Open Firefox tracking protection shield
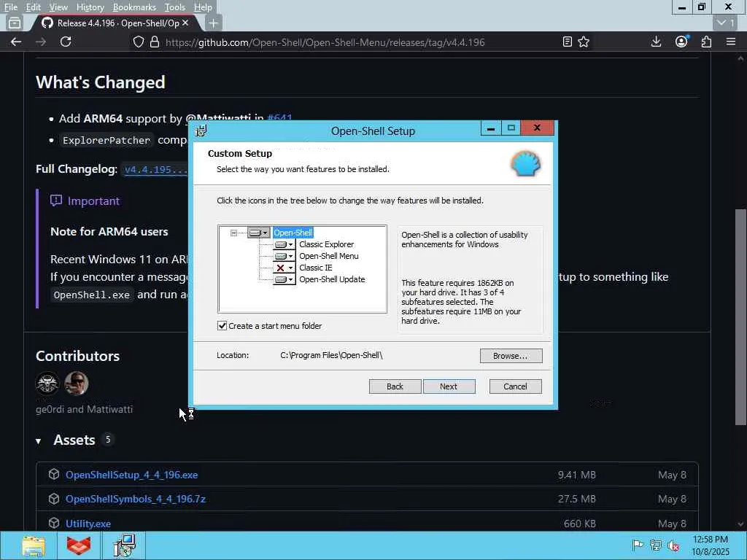747x560 pixels. coord(138,42)
